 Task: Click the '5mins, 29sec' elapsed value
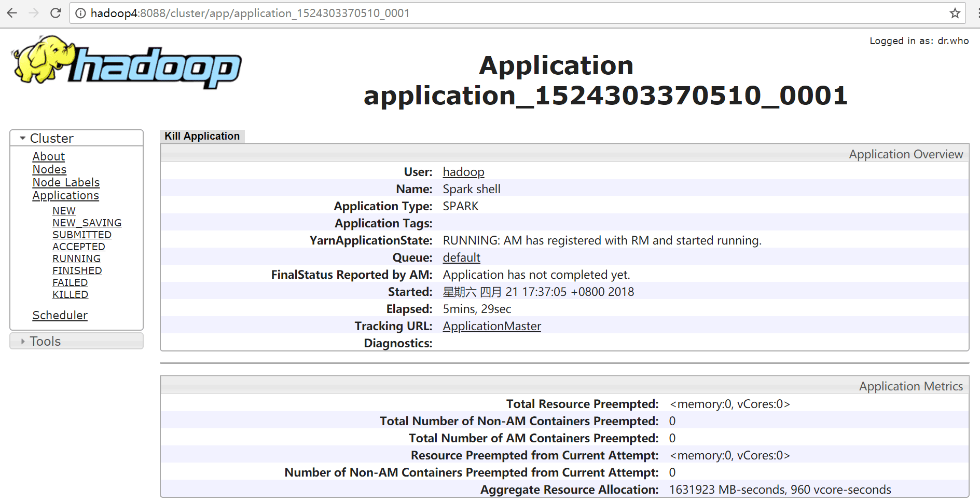[477, 309]
